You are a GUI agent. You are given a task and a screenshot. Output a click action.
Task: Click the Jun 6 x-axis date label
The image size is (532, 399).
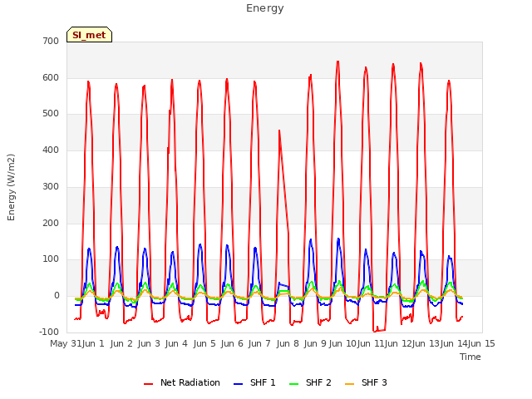[232, 343]
